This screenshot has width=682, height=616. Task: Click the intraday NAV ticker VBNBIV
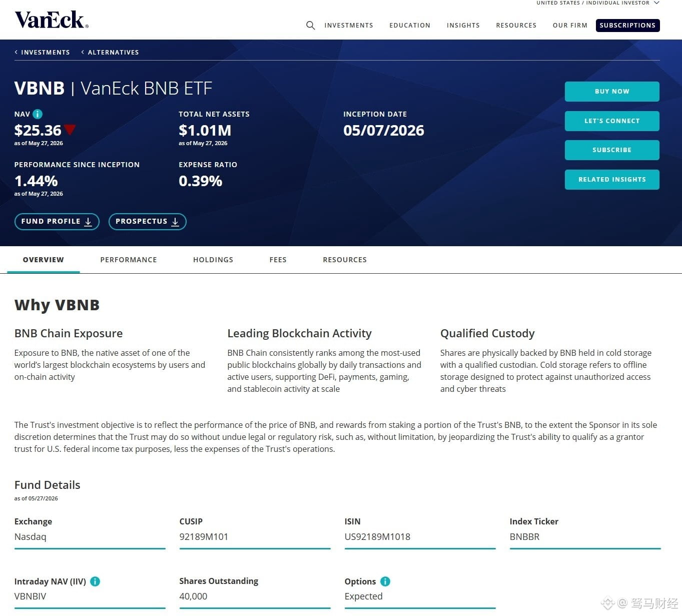31,596
